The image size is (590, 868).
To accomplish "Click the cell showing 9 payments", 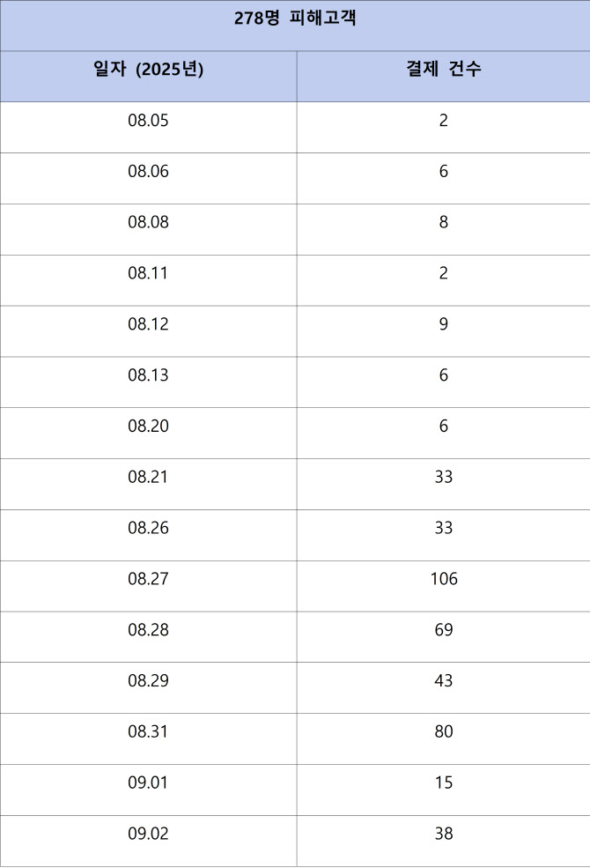I will [443, 325].
